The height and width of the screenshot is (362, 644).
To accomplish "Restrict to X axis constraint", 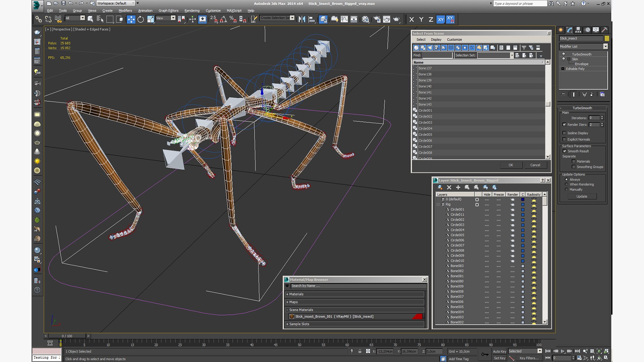I will point(412,19).
